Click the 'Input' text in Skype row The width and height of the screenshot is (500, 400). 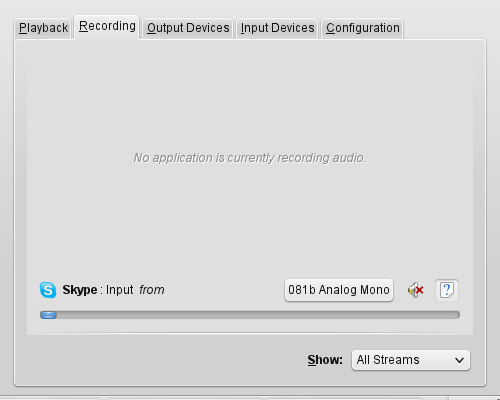pos(120,290)
